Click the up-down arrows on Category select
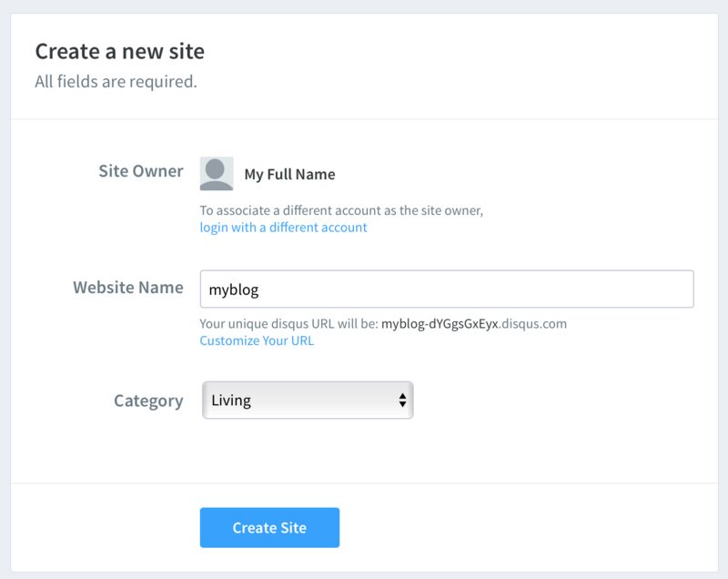Screen dimensions: 728x579 click(401, 400)
